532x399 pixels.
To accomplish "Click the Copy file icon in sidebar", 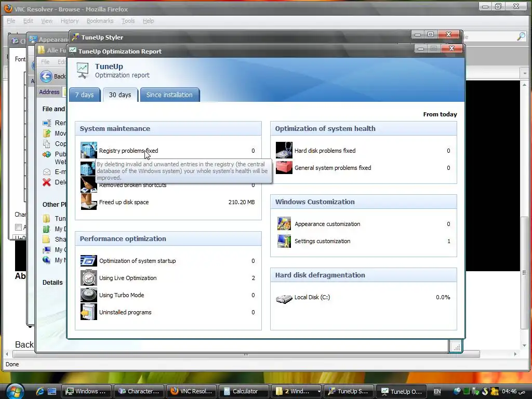I will 46,143.
